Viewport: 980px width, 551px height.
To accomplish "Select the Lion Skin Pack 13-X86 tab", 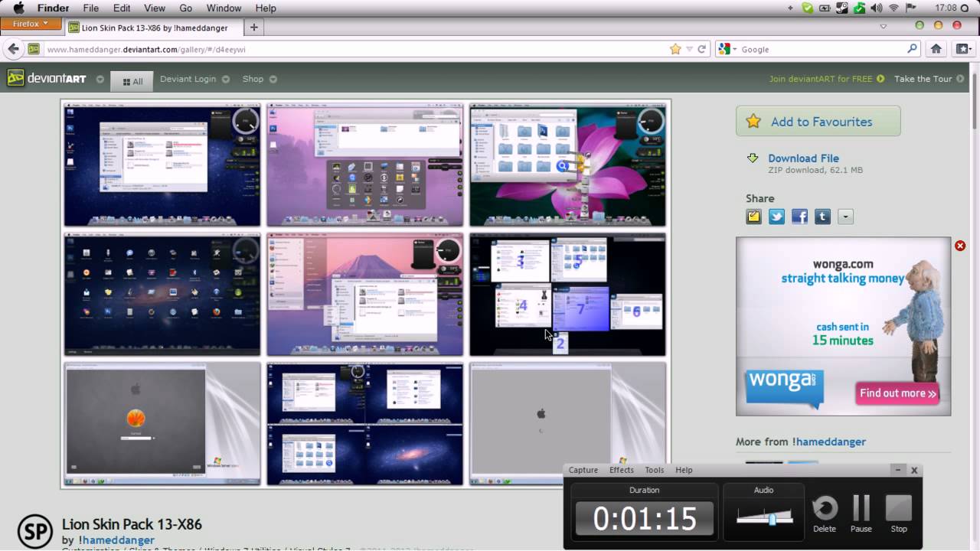I will pyautogui.click(x=153, y=28).
